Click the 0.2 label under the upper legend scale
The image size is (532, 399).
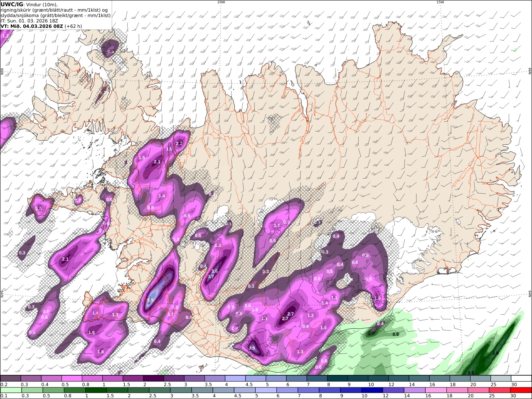[x=3, y=384]
